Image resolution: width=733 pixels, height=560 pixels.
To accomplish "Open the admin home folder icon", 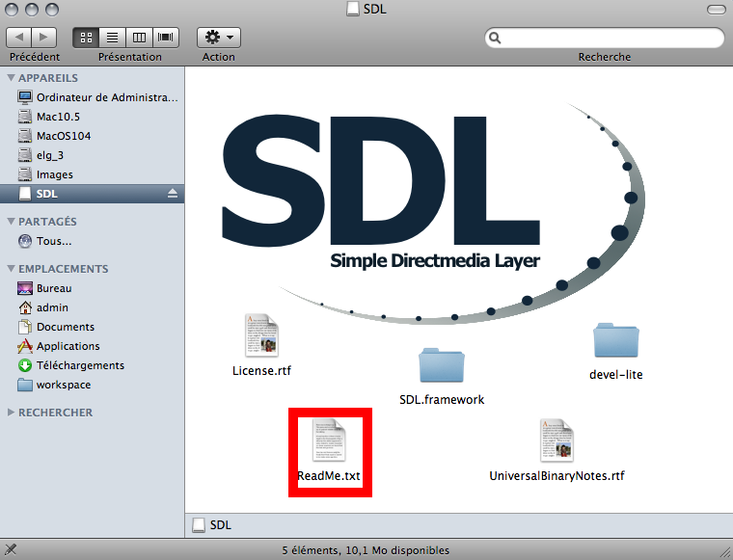I will (25, 307).
